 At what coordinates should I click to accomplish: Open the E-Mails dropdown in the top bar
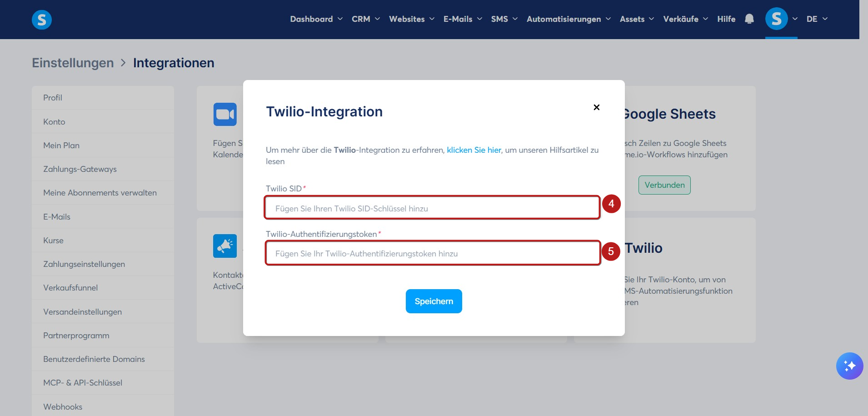pos(463,19)
